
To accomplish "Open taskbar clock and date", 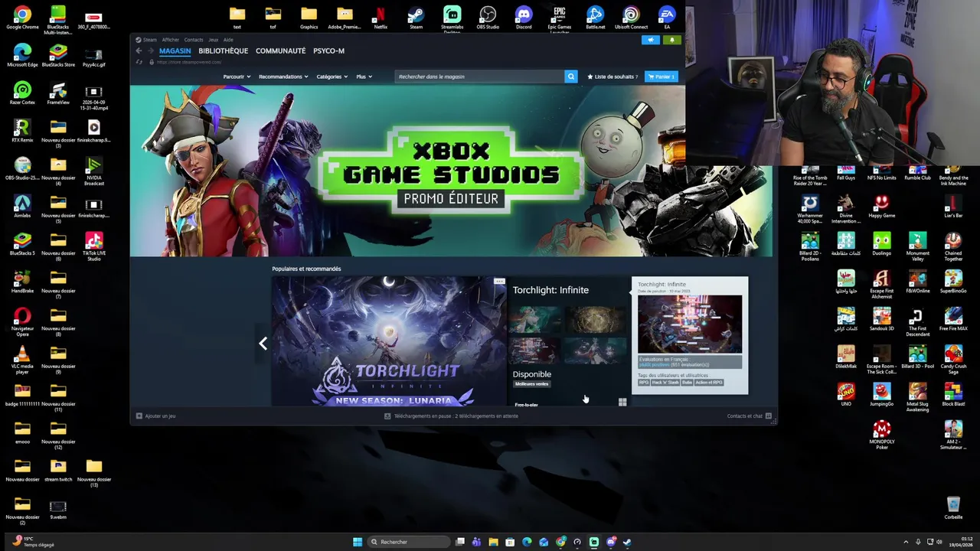I will point(961,542).
